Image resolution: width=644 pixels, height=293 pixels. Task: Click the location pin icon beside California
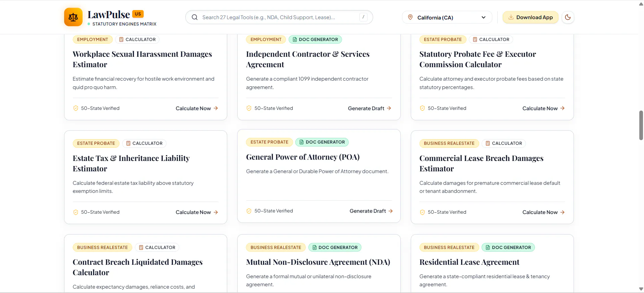point(410,17)
